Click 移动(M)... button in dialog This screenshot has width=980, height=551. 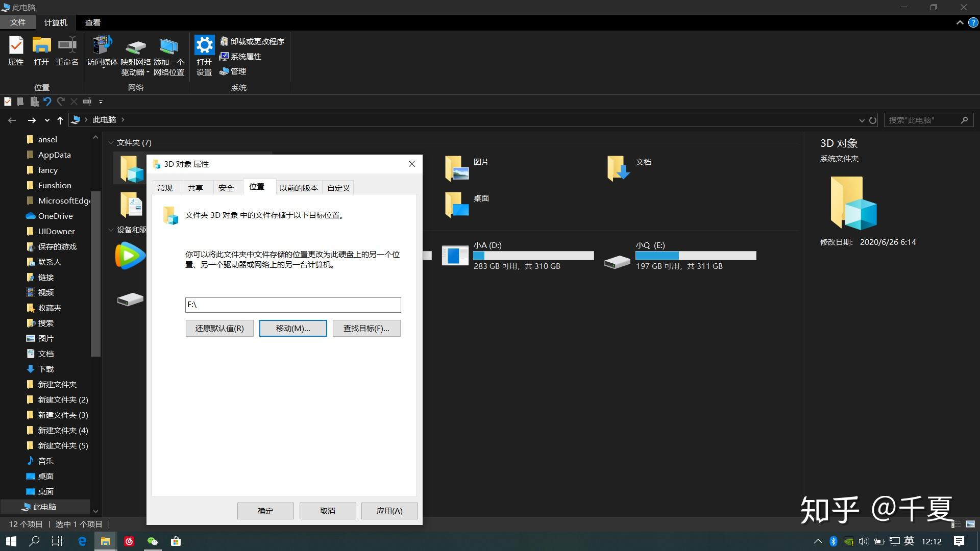coord(293,328)
